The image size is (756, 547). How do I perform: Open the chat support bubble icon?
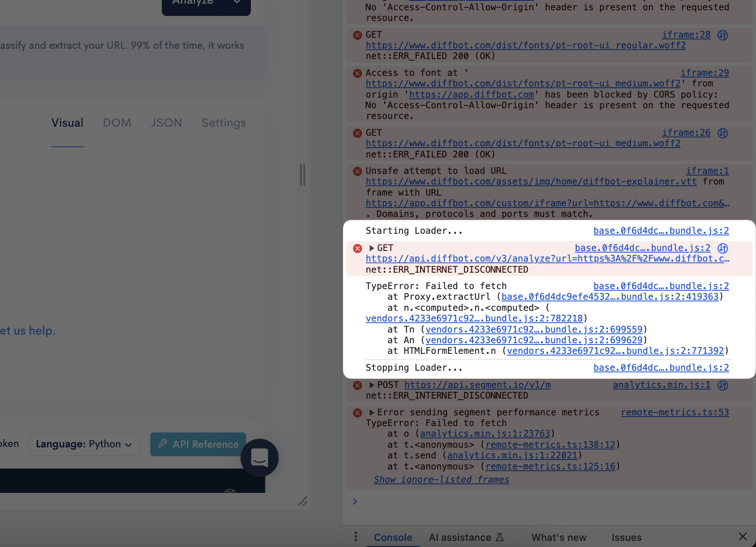click(x=260, y=458)
